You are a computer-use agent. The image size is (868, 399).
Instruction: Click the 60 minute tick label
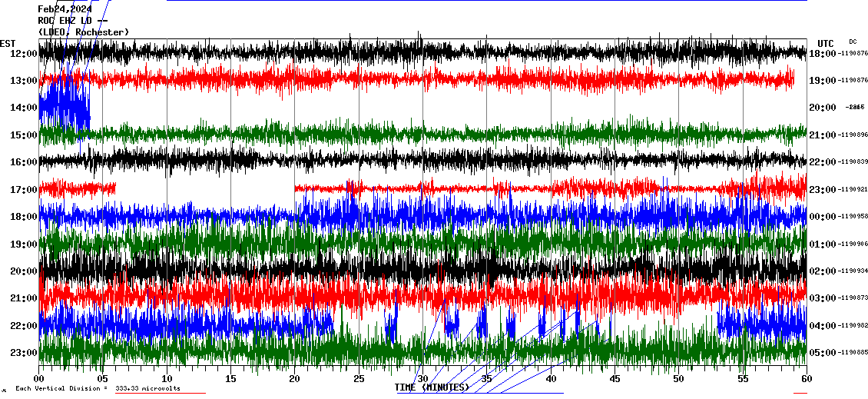pyautogui.click(x=806, y=379)
